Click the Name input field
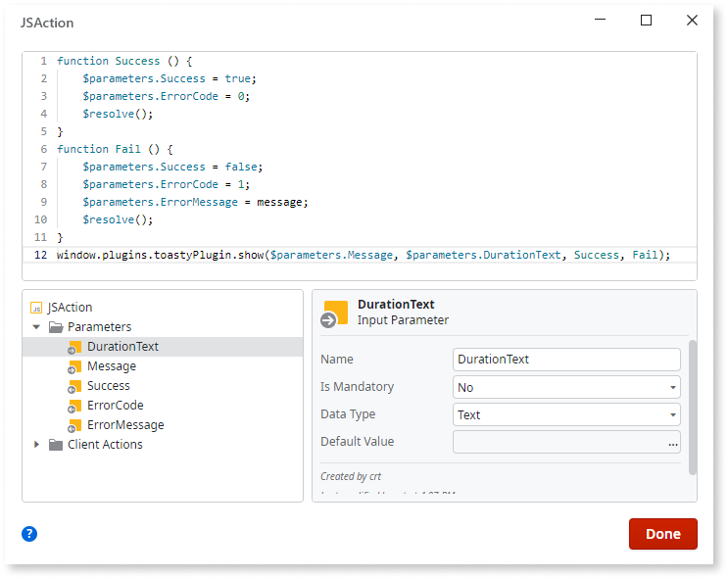 coord(566,360)
